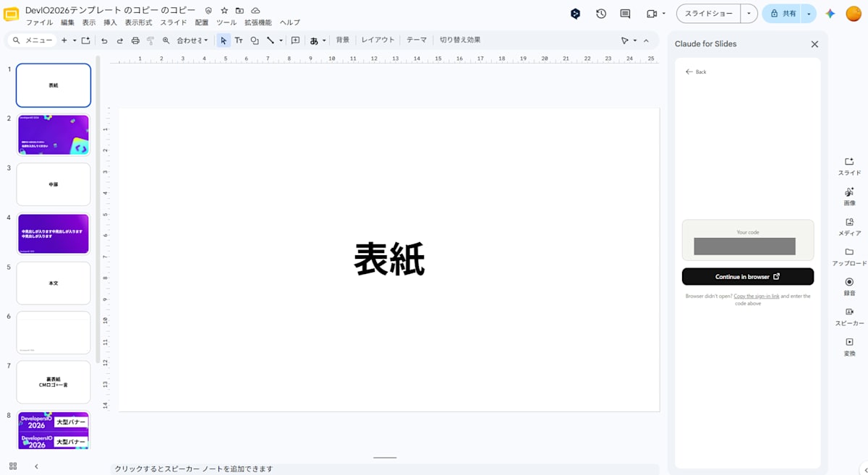Click the メニュー search field
The image size is (868, 475).
click(33, 40)
